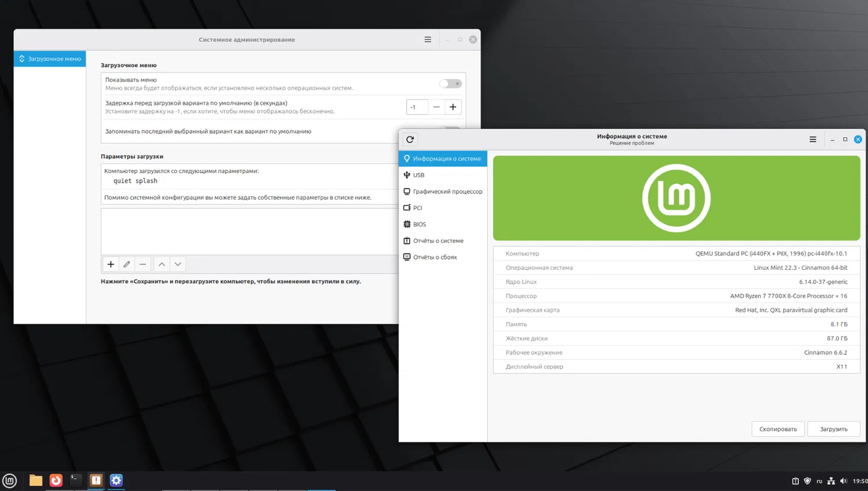Click the Загрузить button
The height and width of the screenshot is (491, 868).
coord(834,429)
